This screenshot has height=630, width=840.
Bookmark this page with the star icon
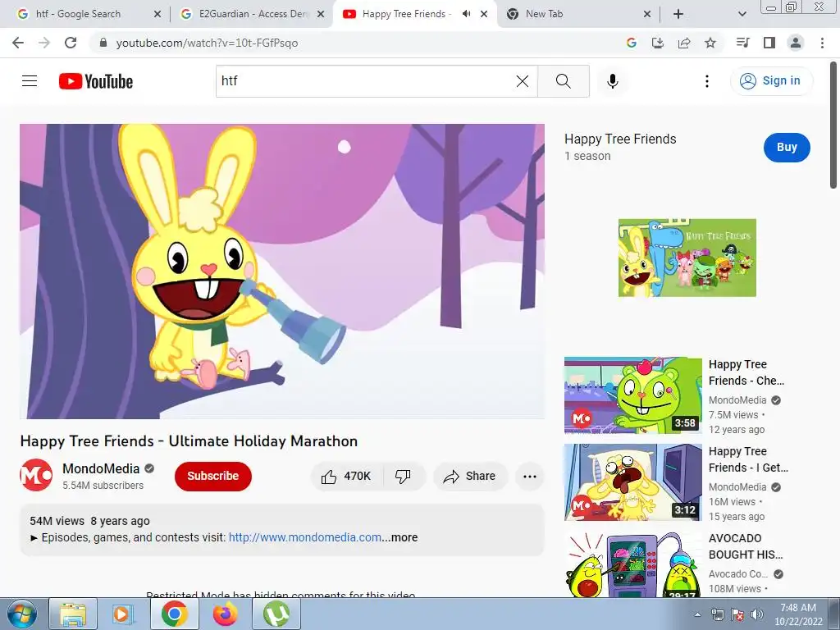tap(710, 43)
